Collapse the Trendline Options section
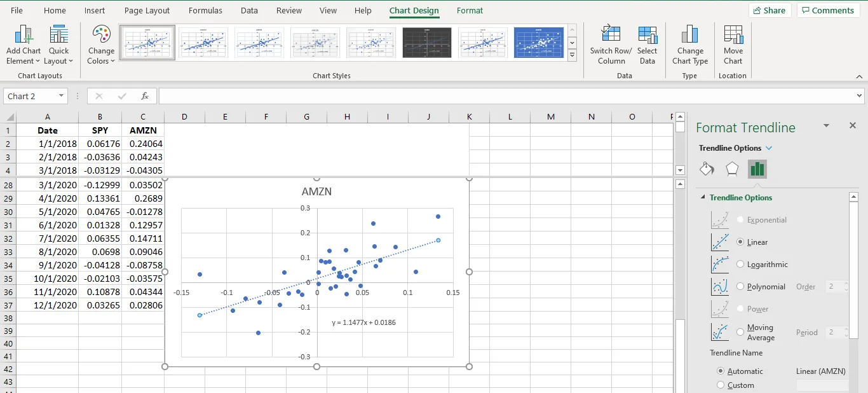Image resolution: width=868 pixels, height=393 pixels. [x=703, y=197]
